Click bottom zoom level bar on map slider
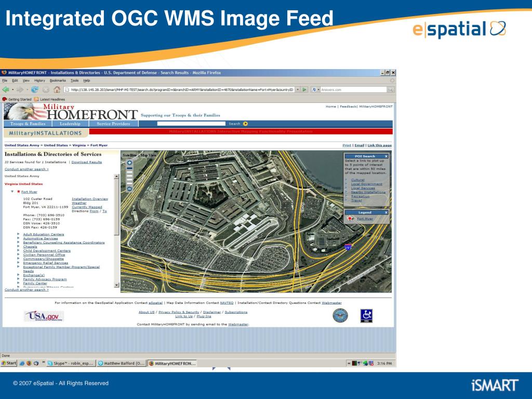Viewport: 532px width, 399px height. 129,183
